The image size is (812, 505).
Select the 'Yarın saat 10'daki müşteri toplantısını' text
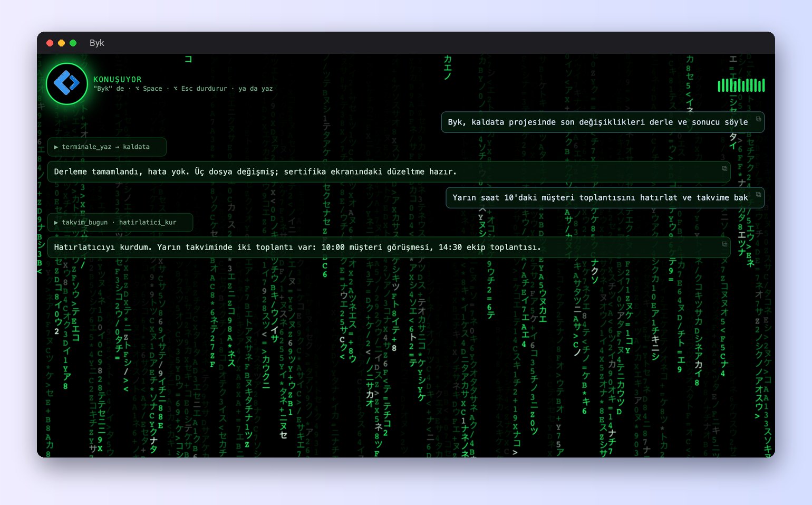click(x=600, y=197)
